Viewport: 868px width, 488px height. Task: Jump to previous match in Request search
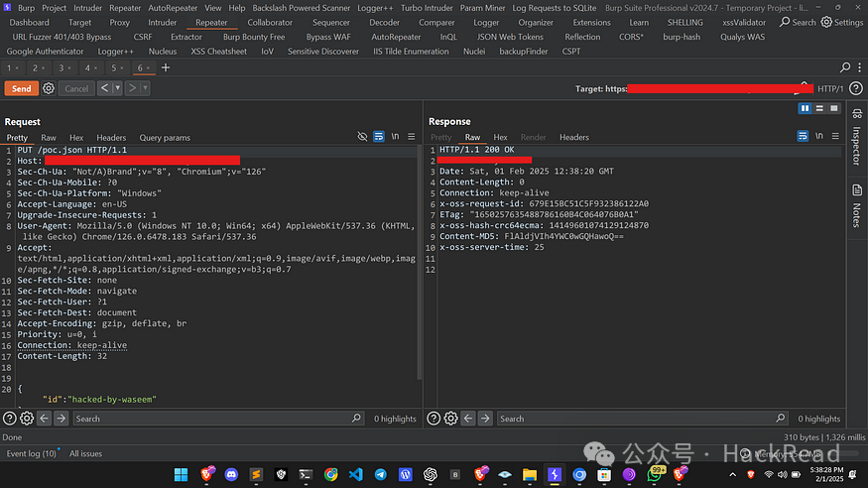click(x=45, y=419)
